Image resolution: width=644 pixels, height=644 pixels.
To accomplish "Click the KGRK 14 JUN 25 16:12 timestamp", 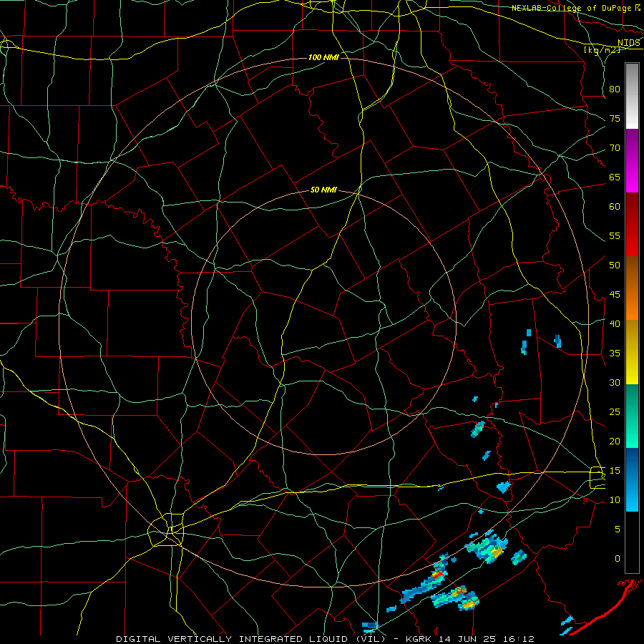I will coord(470,639).
